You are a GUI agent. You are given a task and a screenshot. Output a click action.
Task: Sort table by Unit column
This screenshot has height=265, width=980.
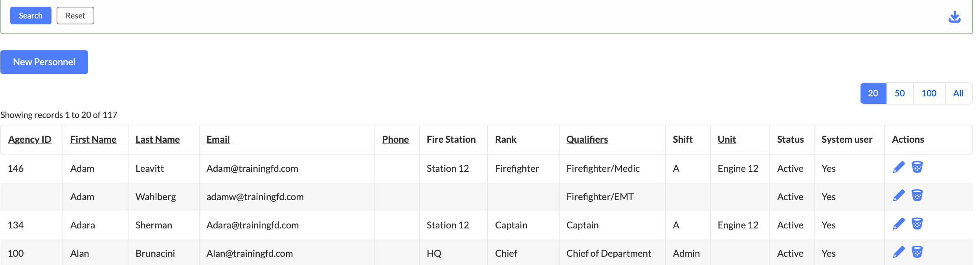tap(727, 140)
